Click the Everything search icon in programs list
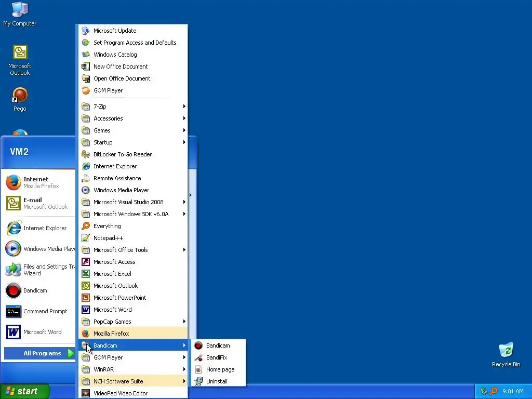Image resolution: width=532 pixels, height=399 pixels. pos(86,226)
